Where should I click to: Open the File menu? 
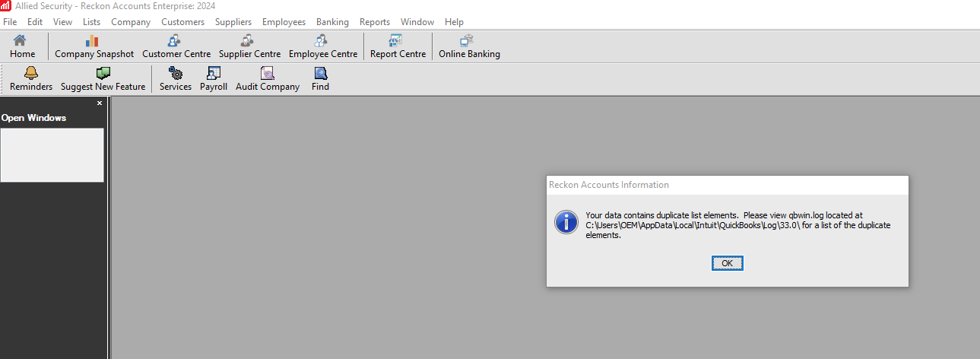pos(10,22)
